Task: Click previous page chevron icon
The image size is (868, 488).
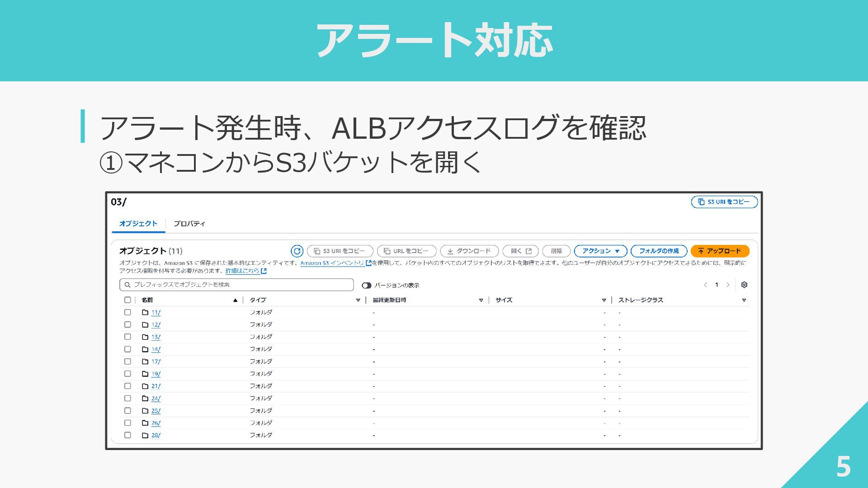Action: click(705, 285)
